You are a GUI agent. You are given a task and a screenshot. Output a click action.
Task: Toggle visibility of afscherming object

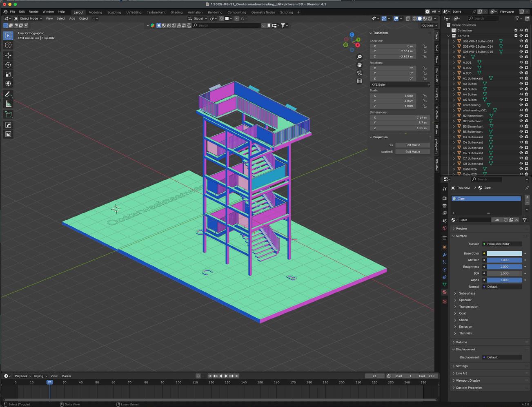(521, 105)
